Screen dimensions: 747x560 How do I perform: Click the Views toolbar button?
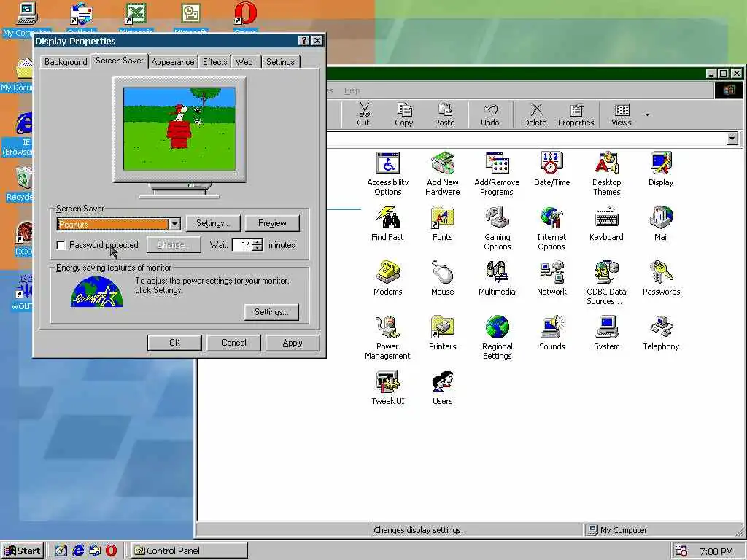[x=622, y=114]
